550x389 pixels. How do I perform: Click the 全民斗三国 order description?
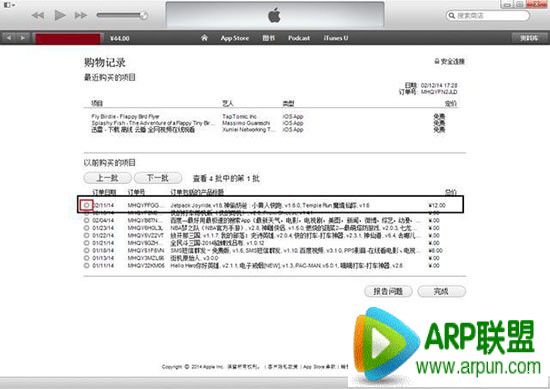[217, 243]
